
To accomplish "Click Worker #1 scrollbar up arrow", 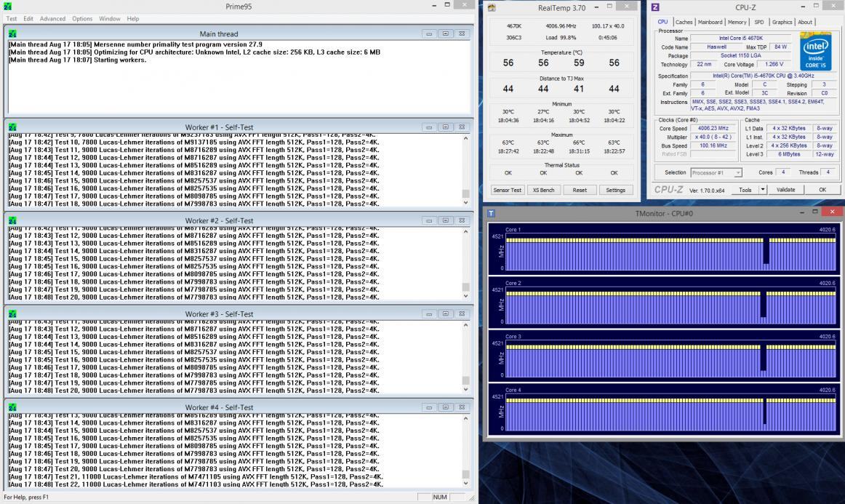I will 465,138.
